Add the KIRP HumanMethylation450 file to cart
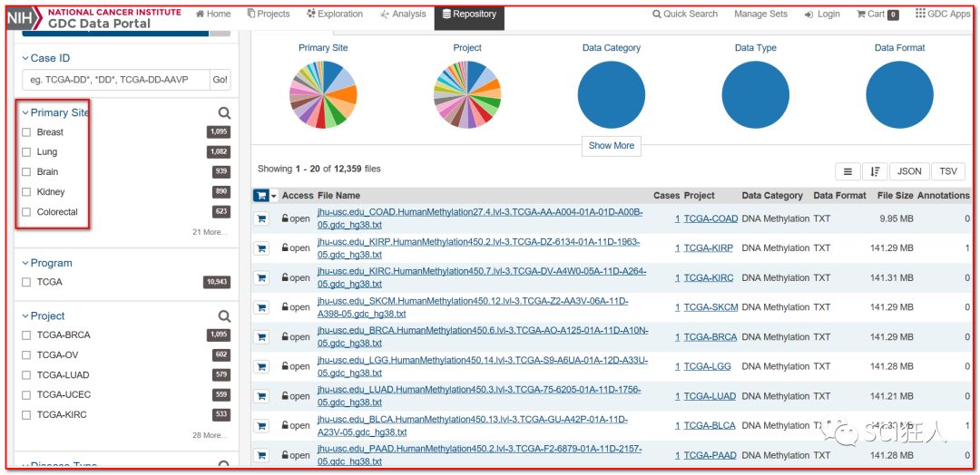The height and width of the screenshot is (475, 980). (261, 247)
